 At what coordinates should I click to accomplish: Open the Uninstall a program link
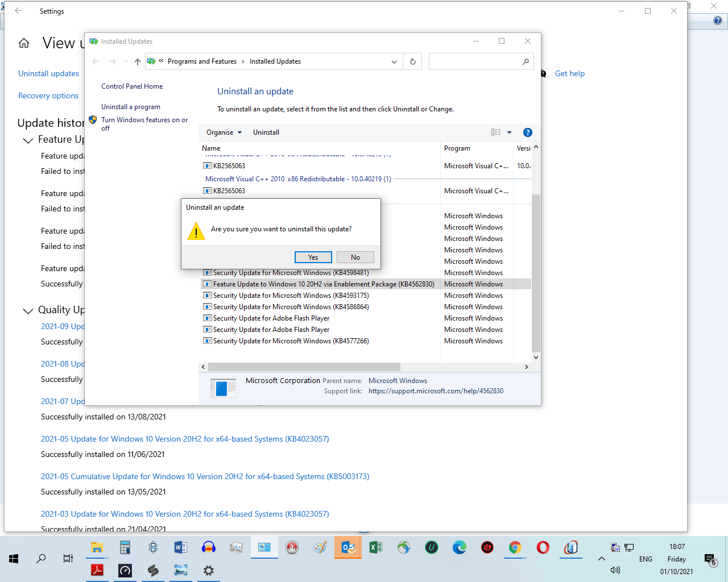click(131, 107)
